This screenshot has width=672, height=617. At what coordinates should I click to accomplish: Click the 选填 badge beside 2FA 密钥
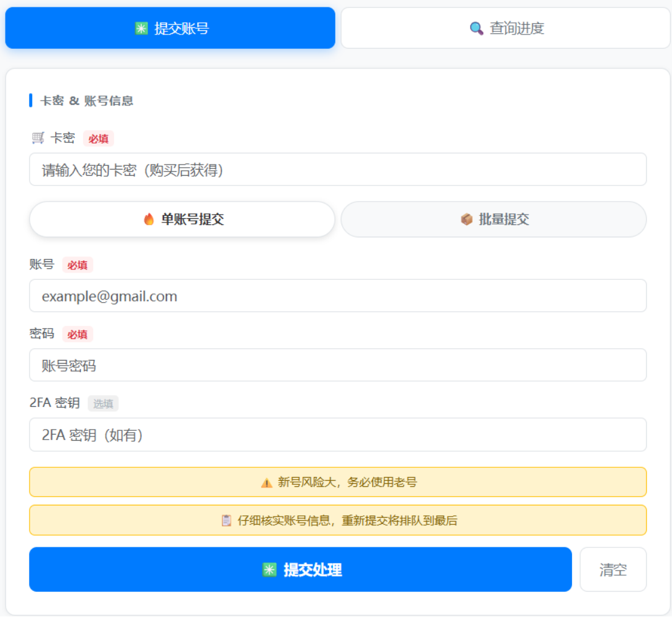103,404
